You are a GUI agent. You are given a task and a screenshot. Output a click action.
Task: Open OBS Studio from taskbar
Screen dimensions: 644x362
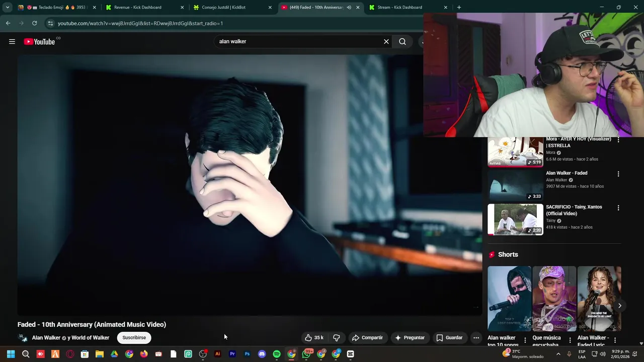tap(203, 354)
